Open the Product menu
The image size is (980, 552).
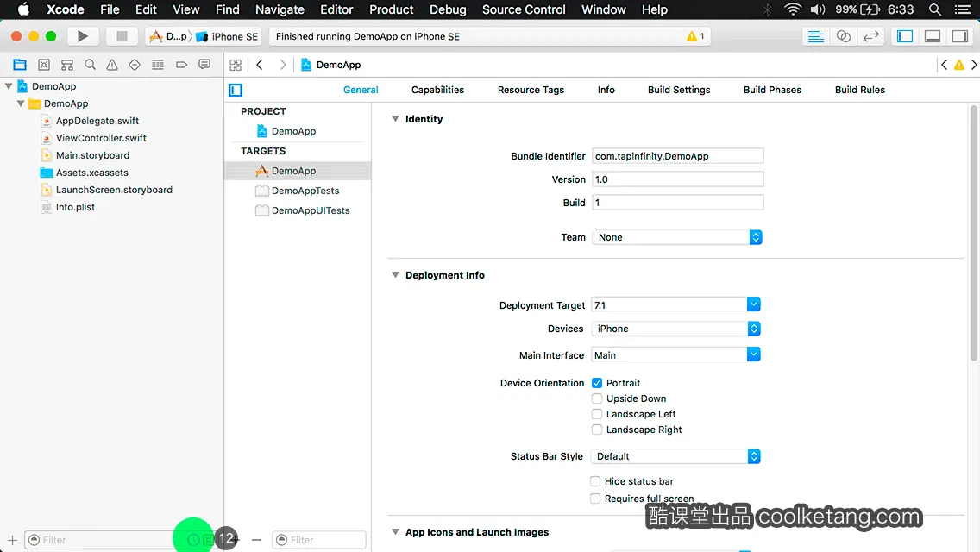(392, 9)
